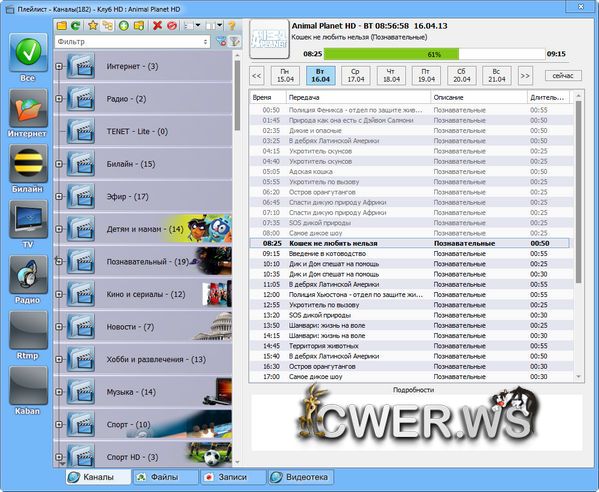Select day 'Вт 16.04'
599x492 pixels.
click(x=321, y=75)
